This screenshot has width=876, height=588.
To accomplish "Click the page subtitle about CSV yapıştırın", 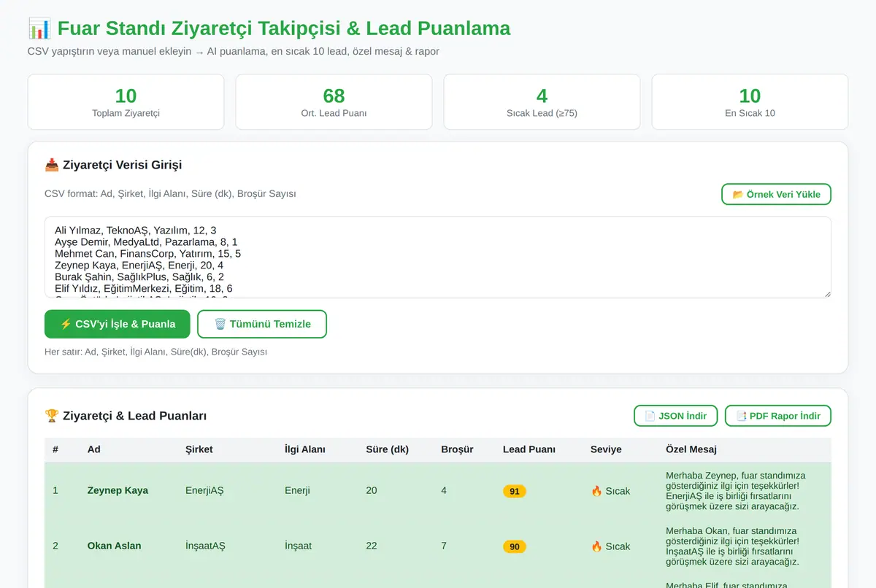I will click(233, 52).
